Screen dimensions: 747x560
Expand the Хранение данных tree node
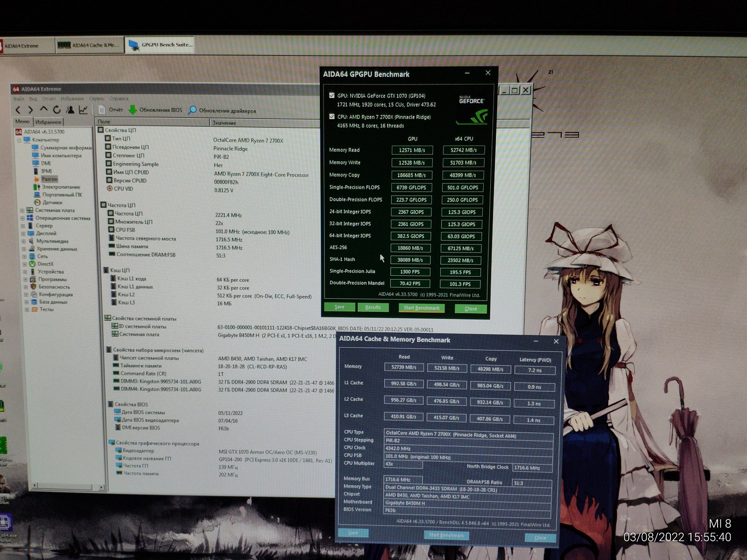(24, 249)
